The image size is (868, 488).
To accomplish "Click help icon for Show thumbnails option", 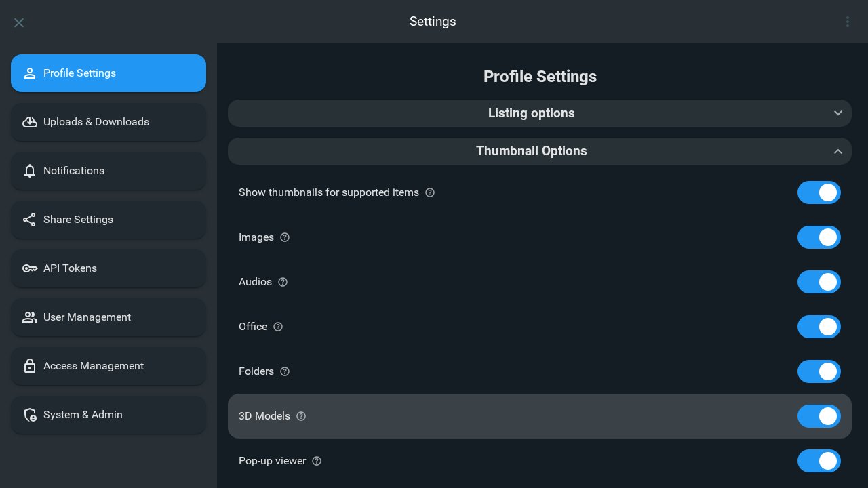I will point(430,192).
